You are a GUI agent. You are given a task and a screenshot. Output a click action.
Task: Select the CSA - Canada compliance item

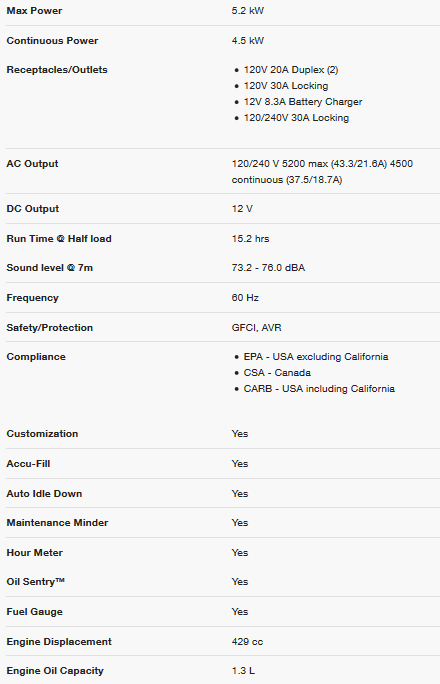click(277, 373)
